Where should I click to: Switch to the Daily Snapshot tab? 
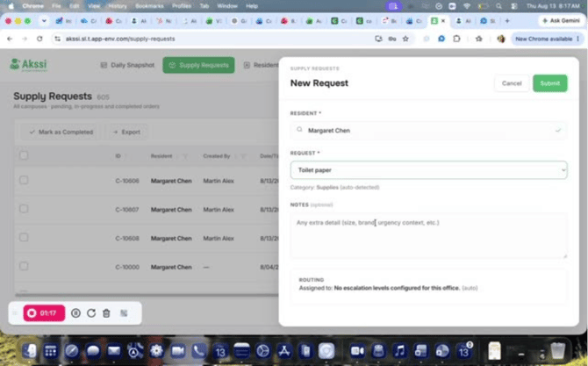point(127,65)
